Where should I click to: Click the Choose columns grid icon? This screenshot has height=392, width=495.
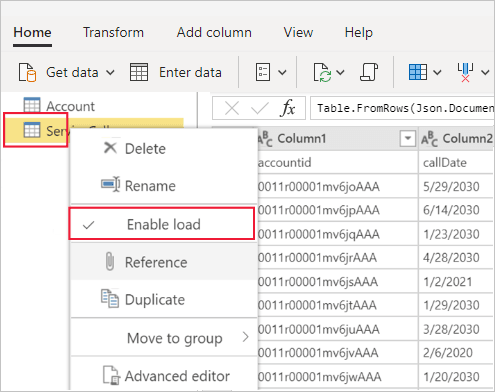pyautogui.click(x=418, y=72)
